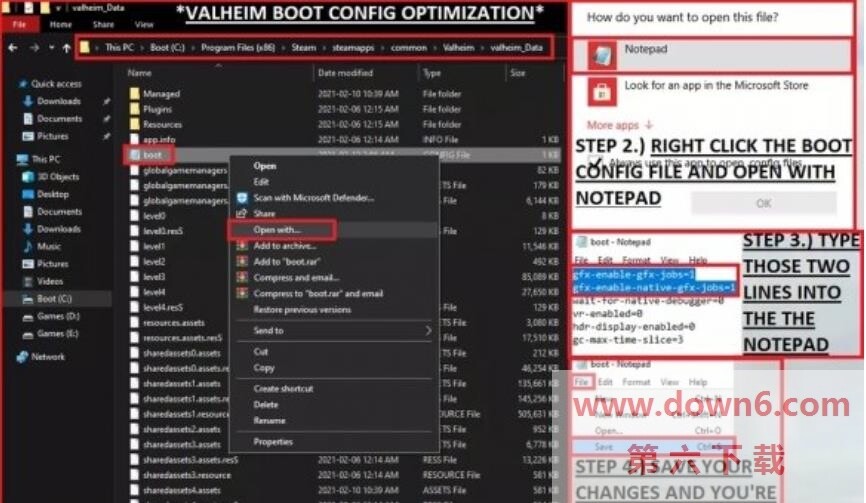The image size is (866, 503).
Task: Choose Add to archive... option
Action: click(x=284, y=246)
